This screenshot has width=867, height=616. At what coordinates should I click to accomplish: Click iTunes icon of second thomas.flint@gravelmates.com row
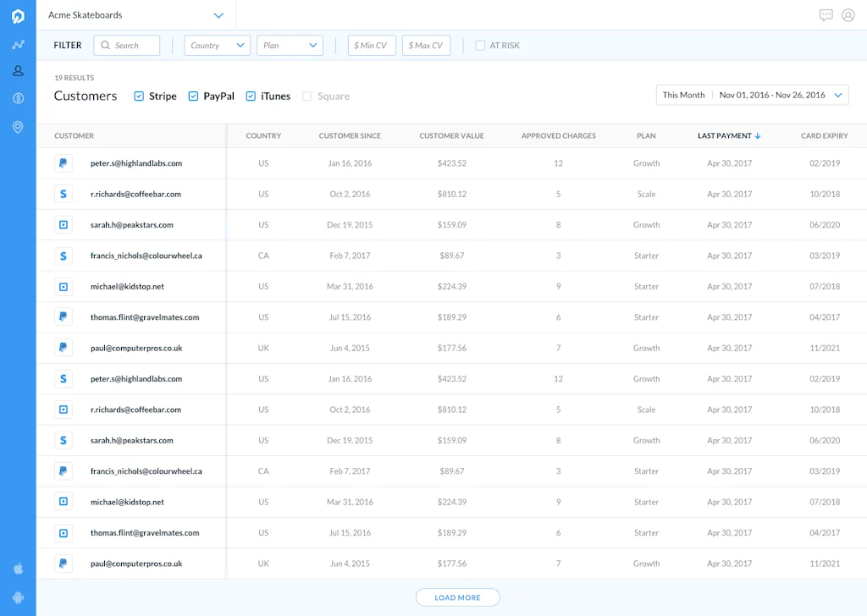(63, 533)
